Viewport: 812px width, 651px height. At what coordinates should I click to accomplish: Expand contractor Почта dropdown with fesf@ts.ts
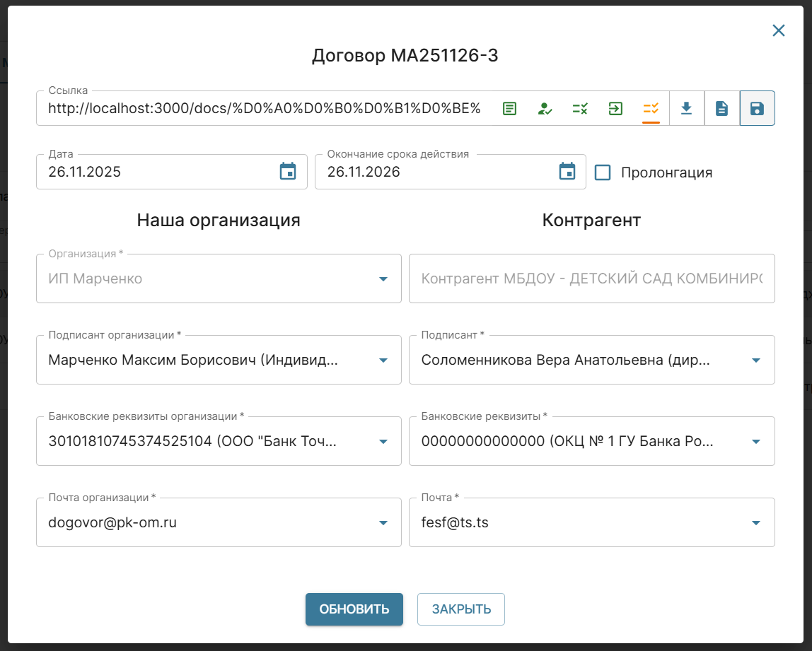[x=755, y=523]
